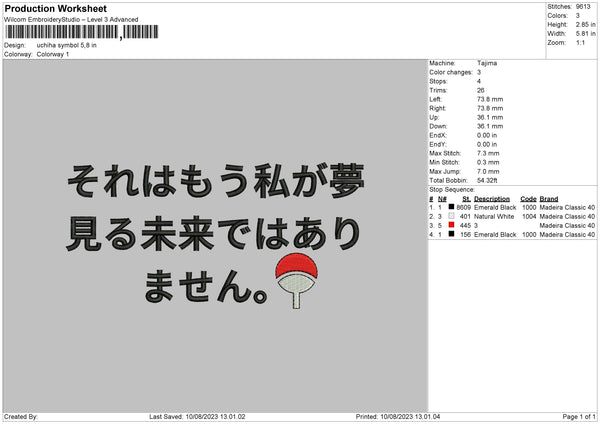The width and height of the screenshot is (600, 424).
Task: Click the 'Right:' value 73.8 mm
Action: pos(490,108)
